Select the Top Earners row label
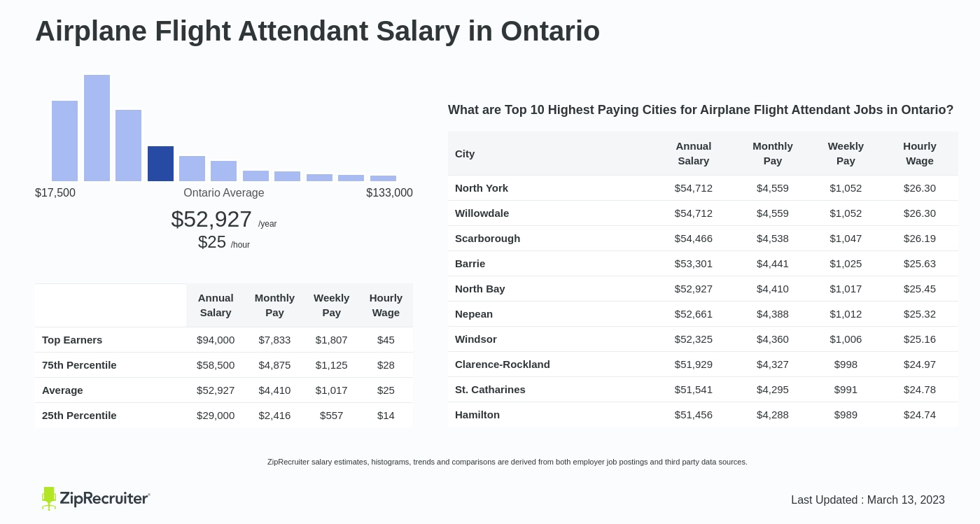This screenshot has height=524, width=980. click(x=72, y=339)
